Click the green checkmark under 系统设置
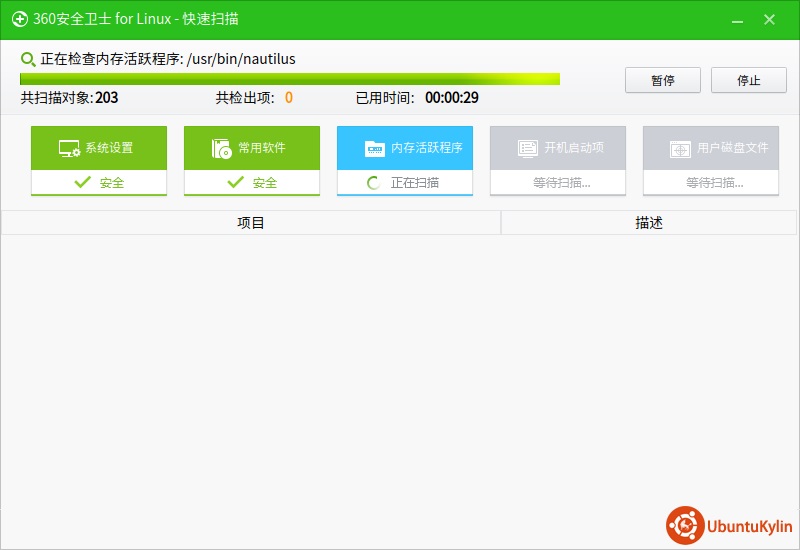 point(83,182)
